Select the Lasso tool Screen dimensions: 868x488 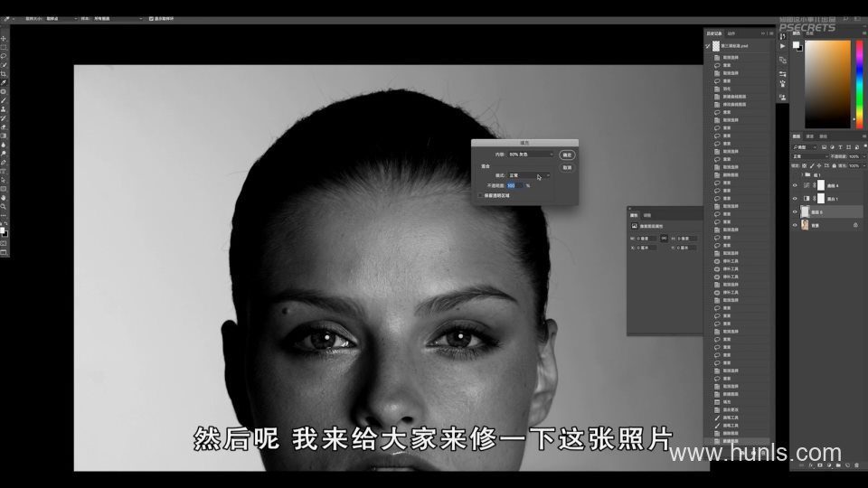point(4,56)
